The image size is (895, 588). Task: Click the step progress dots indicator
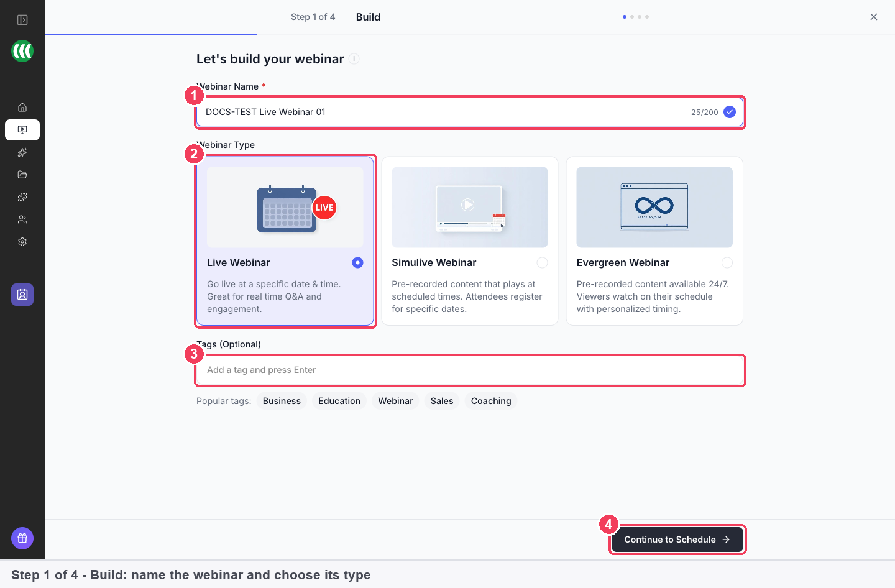(x=636, y=17)
